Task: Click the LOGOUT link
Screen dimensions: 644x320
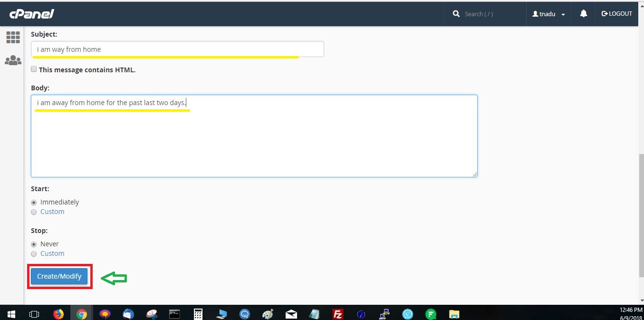Action: [x=617, y=14]
